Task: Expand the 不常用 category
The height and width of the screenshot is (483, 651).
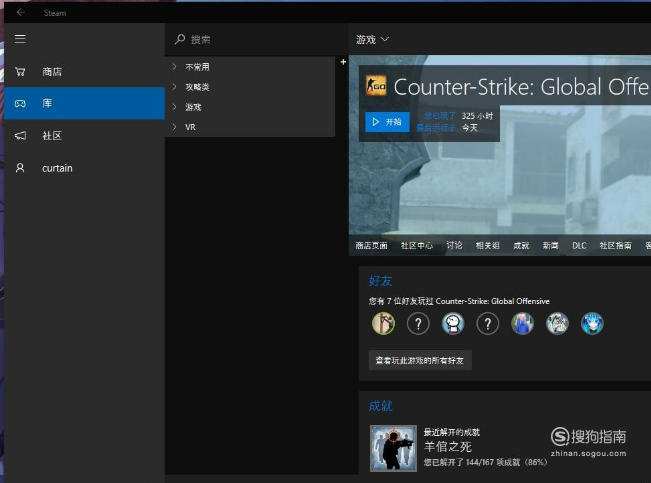Action: pos(250,67)
